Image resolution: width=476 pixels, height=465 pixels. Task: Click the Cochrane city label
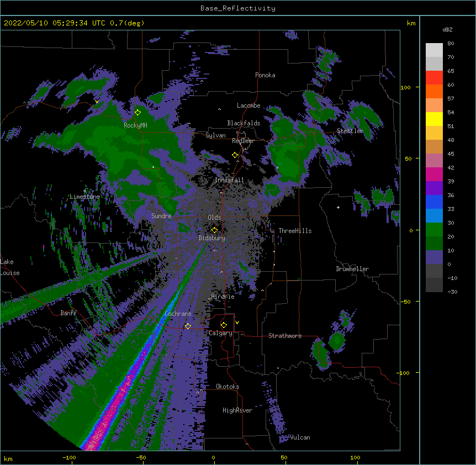[x=178, y=314]
